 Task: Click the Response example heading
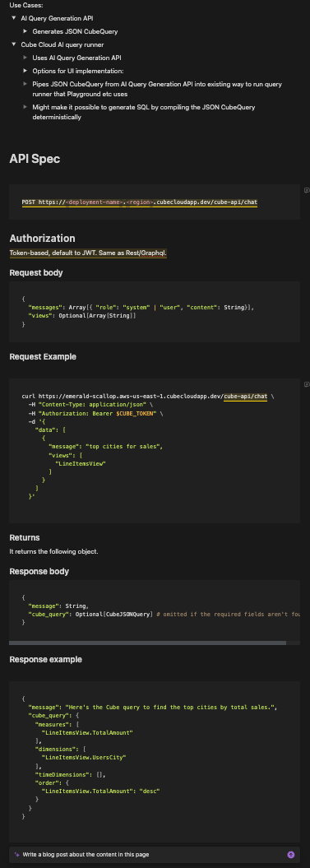(45, 659)
